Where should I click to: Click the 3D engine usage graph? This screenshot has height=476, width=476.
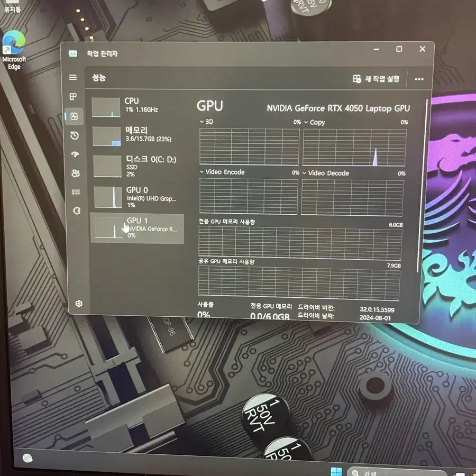(x=249, y=147)
